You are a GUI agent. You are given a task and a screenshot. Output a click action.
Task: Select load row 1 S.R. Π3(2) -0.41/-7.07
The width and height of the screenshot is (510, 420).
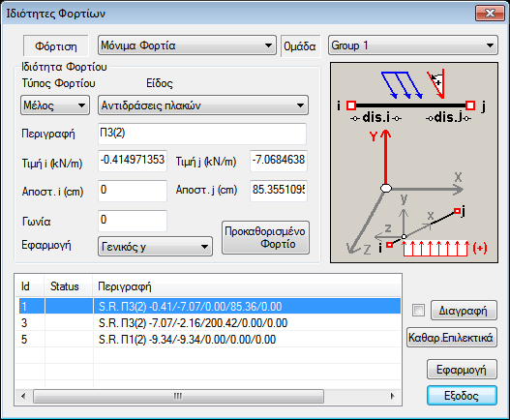tap(209, 306)
